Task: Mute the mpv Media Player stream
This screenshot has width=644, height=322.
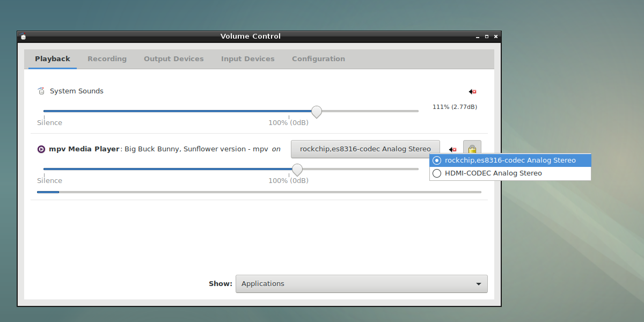Action: [x=452, y=149]
